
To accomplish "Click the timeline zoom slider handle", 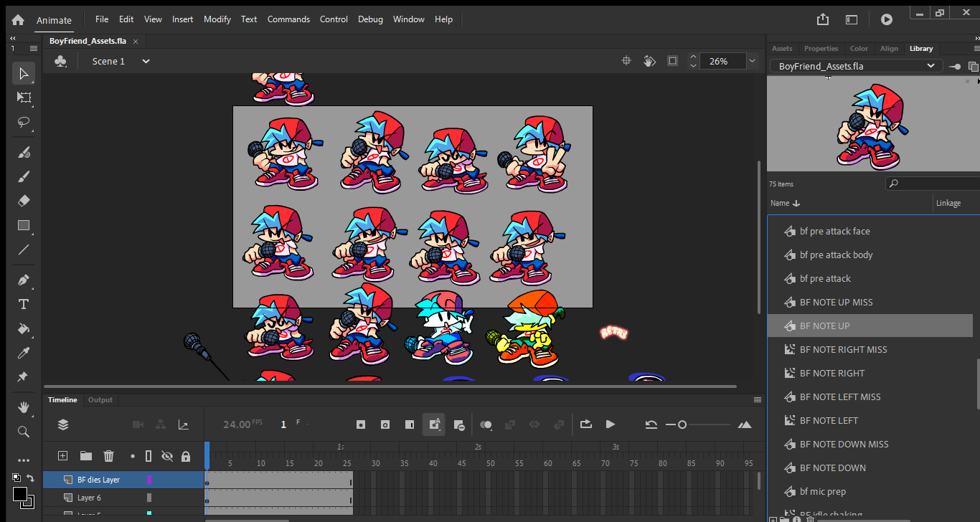I will pyautogui.click(x=682, y=425).
